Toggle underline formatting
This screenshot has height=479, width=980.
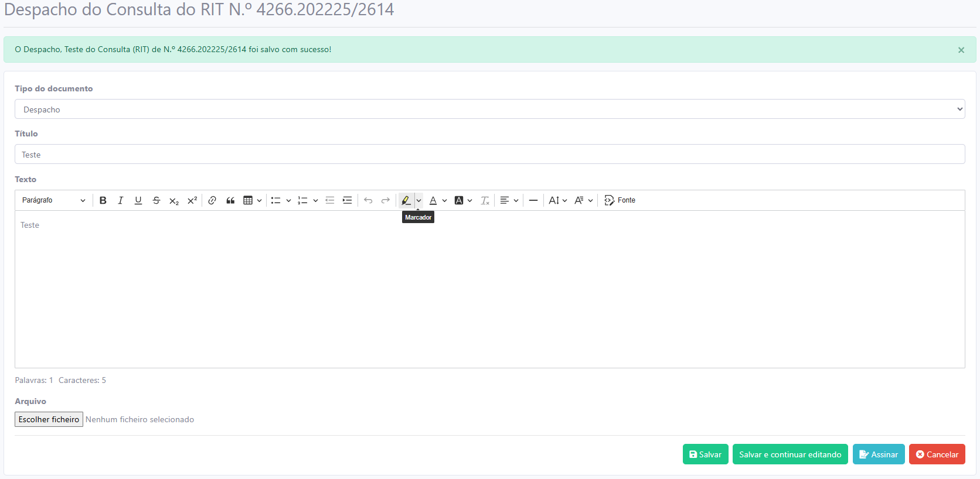coord(138,200)
